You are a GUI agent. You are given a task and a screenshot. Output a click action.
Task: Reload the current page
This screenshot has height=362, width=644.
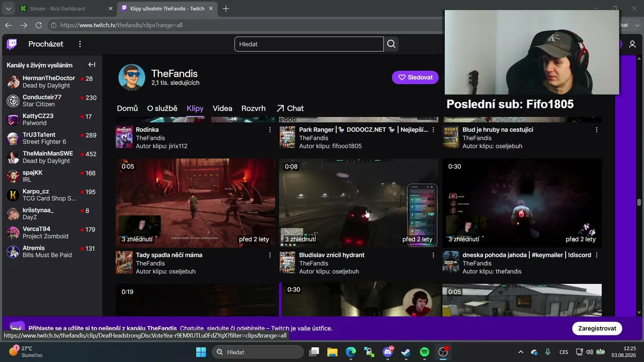39,25
